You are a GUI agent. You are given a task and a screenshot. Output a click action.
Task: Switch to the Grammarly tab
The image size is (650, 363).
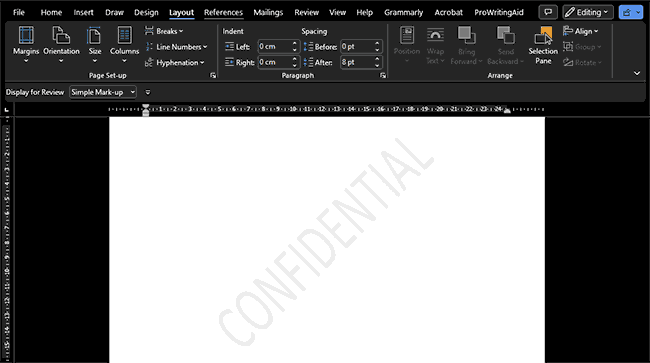[403, 12]
